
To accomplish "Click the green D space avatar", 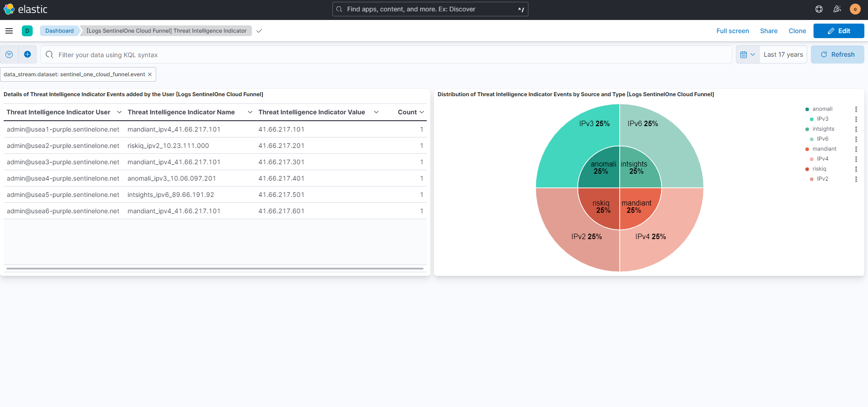I will tap(27, 31).
